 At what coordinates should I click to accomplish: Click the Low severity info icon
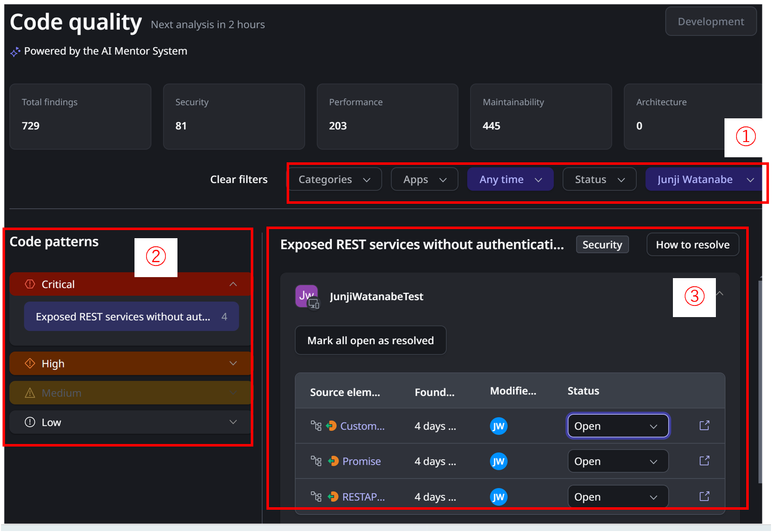29,422
